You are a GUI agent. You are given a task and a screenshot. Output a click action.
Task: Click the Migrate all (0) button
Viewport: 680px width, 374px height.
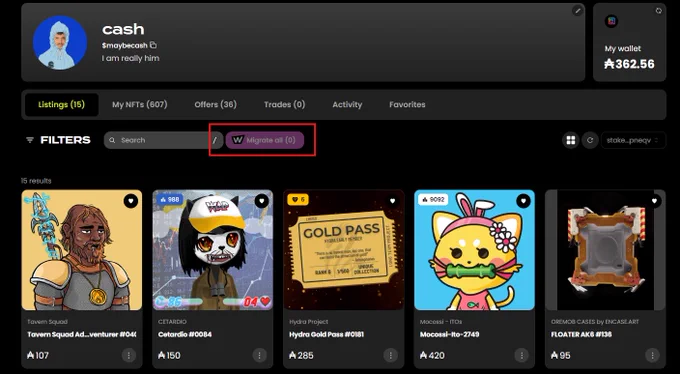click(x=265, y=140)
